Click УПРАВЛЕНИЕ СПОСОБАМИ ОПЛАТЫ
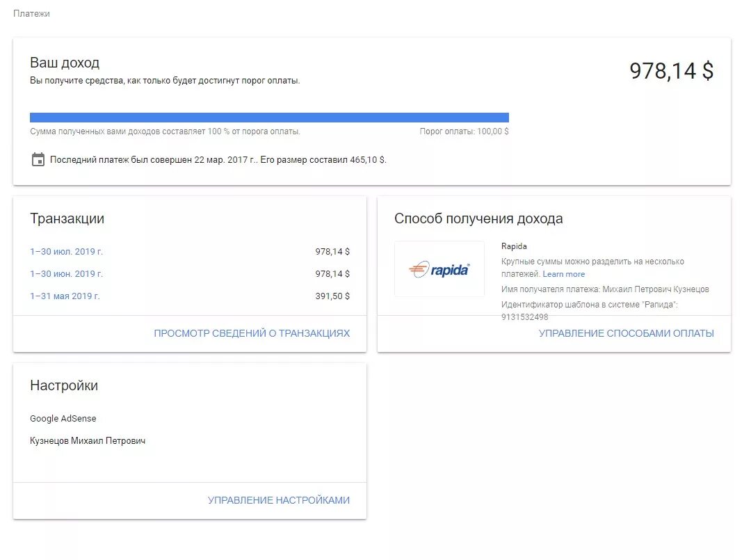 [626, 333]
